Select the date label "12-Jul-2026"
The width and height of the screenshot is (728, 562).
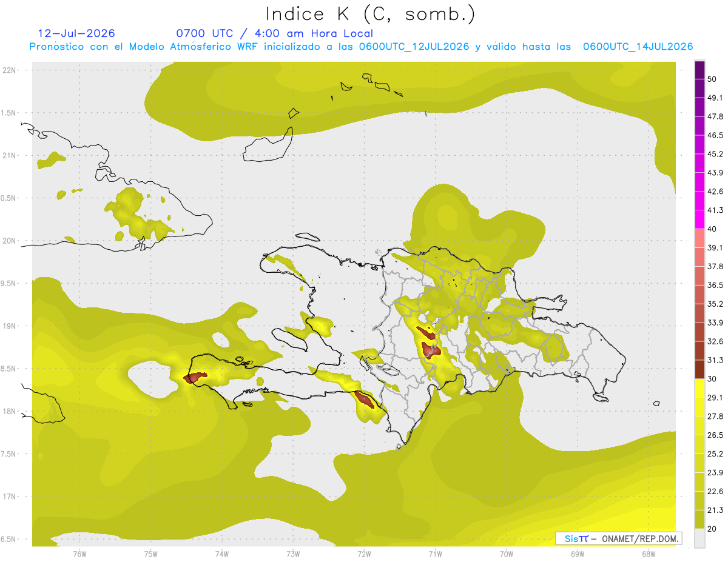click(x=76, y=33)
